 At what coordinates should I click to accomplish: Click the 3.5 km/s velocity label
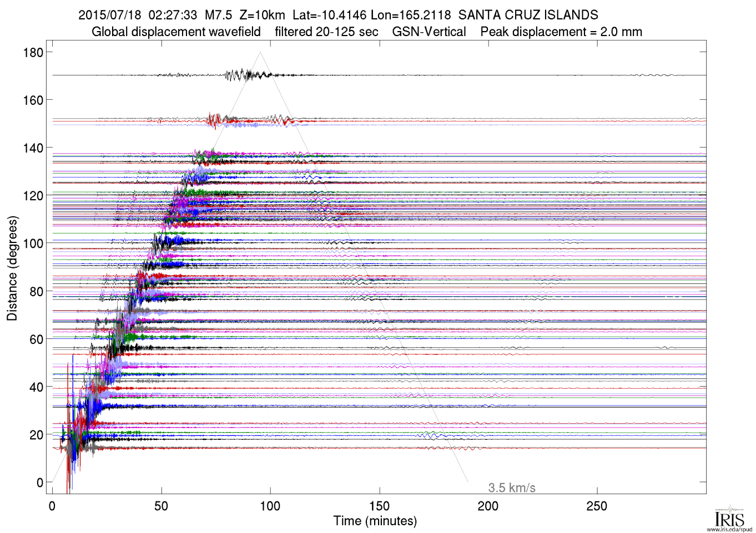tap(511, 488)
